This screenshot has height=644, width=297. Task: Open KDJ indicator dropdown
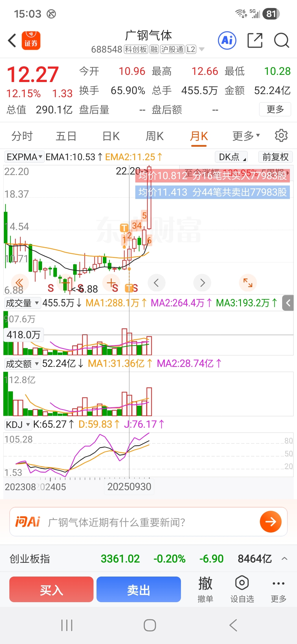pos(18,425)
